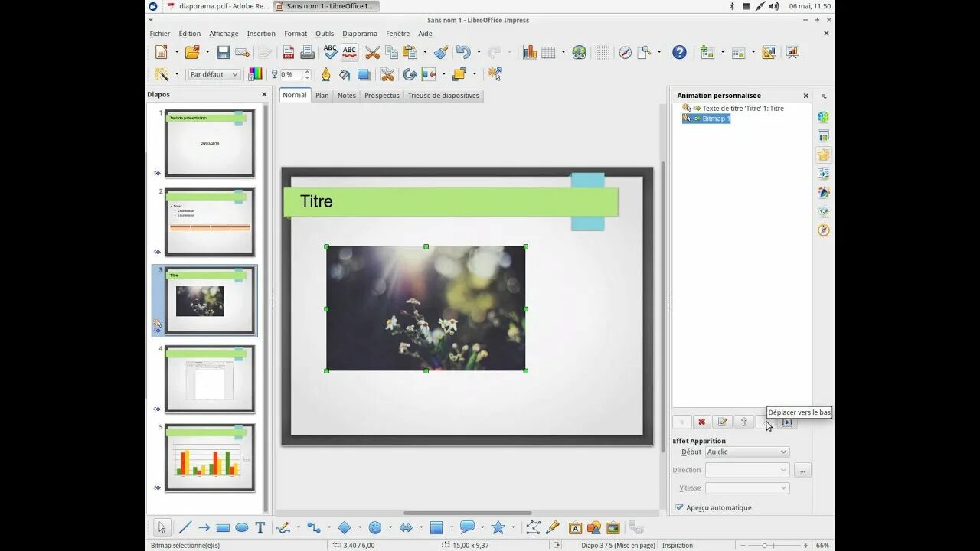
Task: Select the Line drawing tool
Action: coord(185,527)
